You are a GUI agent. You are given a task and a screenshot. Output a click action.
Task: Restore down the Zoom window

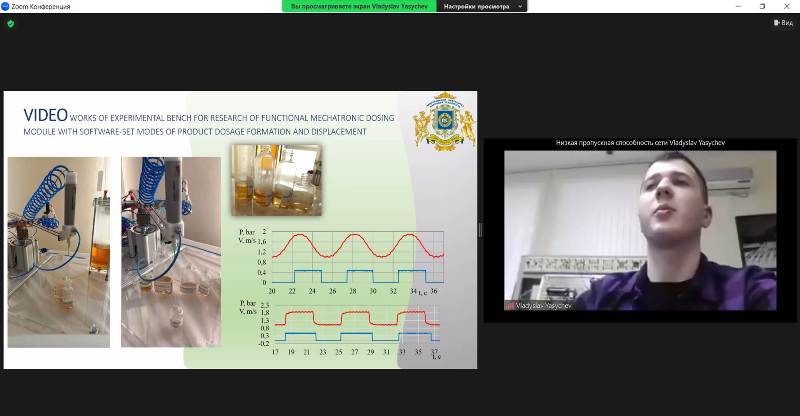[762, 7]
